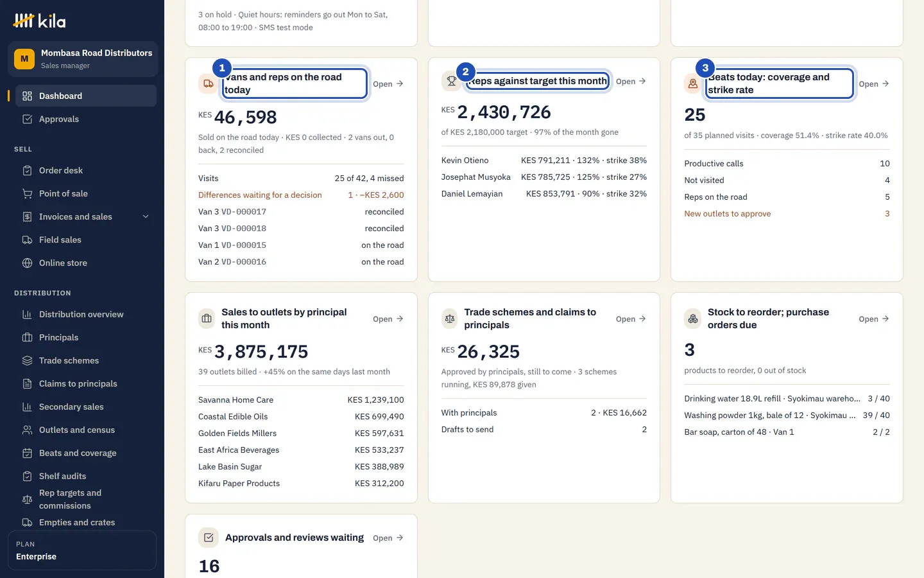Open Stock to reorder card

point(874,319)
